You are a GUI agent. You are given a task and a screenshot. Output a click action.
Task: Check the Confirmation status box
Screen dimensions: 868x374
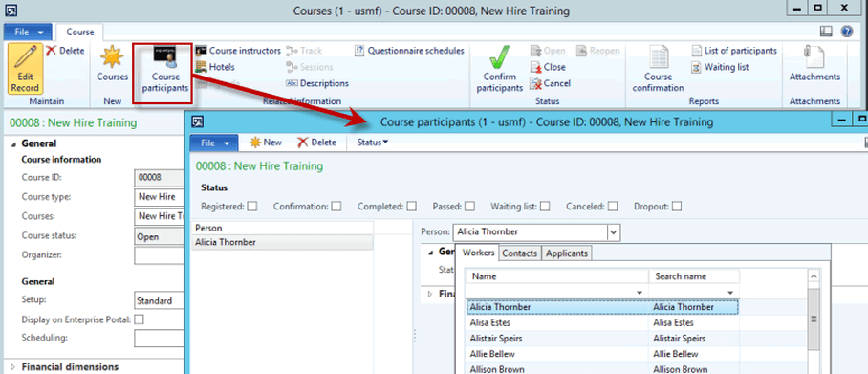tap(336, 207)
